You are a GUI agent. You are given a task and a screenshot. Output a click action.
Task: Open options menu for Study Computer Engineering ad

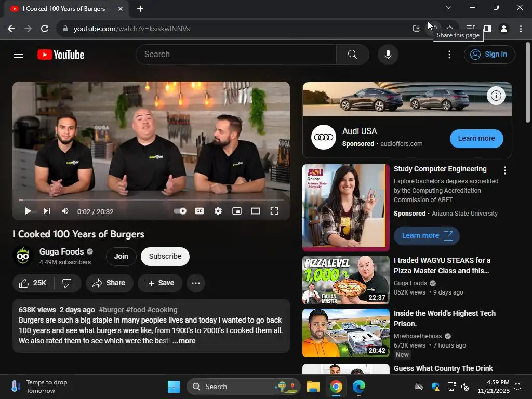pos(505,170)
